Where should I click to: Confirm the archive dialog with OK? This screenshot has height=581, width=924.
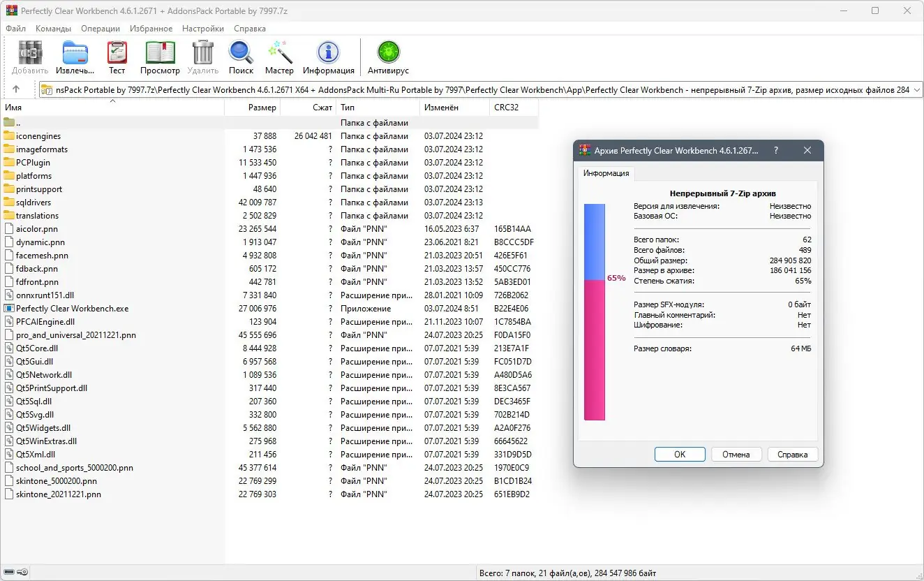[x=679, y=454]
